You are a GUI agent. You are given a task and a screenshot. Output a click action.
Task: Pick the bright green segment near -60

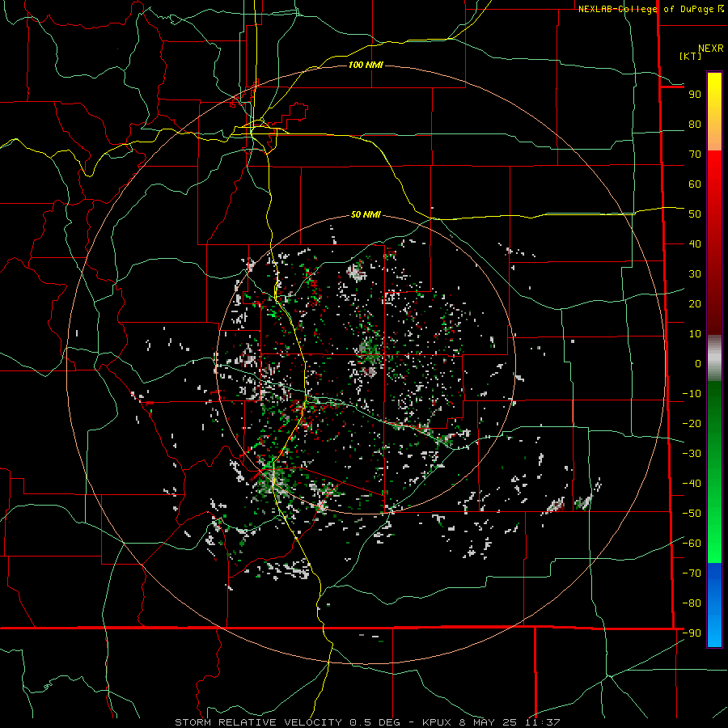point(714,550)
